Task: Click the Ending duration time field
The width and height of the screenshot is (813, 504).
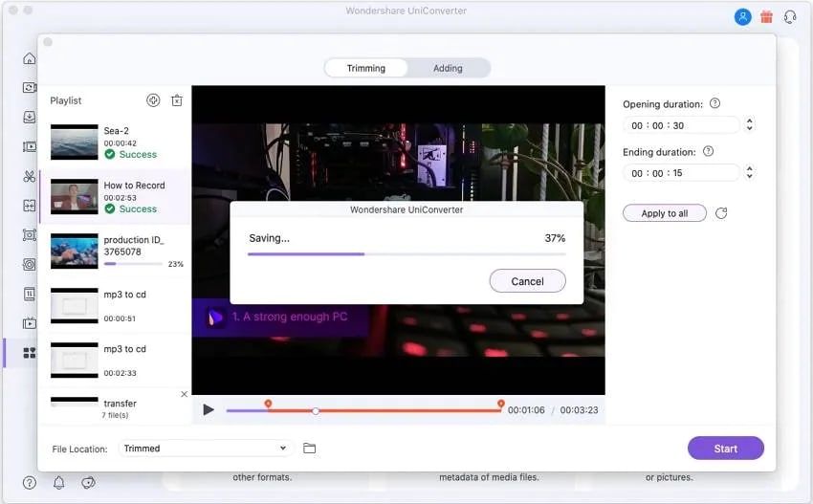Action: pyautogui.click(x=681, y=173)
